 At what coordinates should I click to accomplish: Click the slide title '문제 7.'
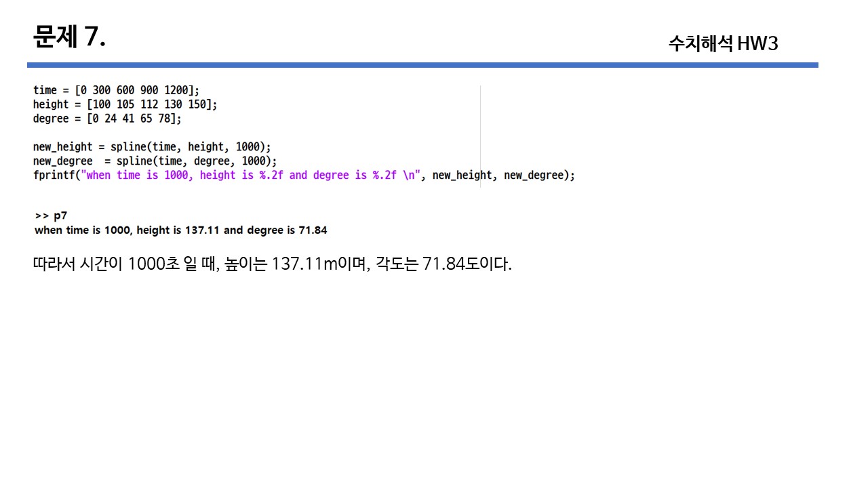69,37
